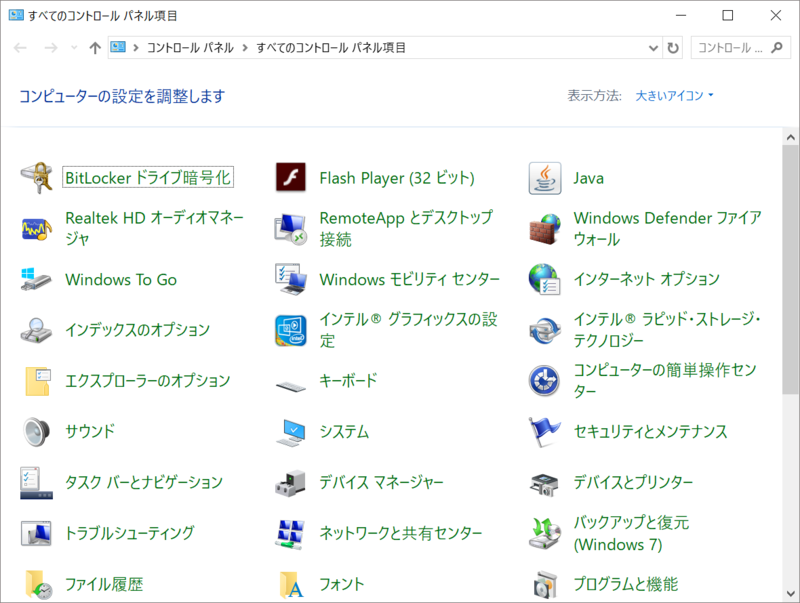Open the フォント link
800x603 pixels.
(341, 584)
